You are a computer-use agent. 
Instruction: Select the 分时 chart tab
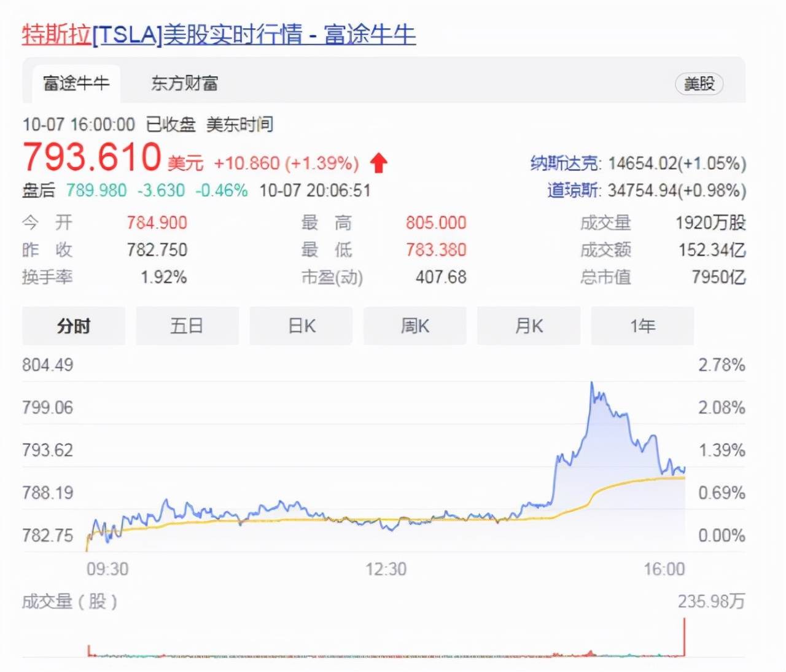coord(74,326)
